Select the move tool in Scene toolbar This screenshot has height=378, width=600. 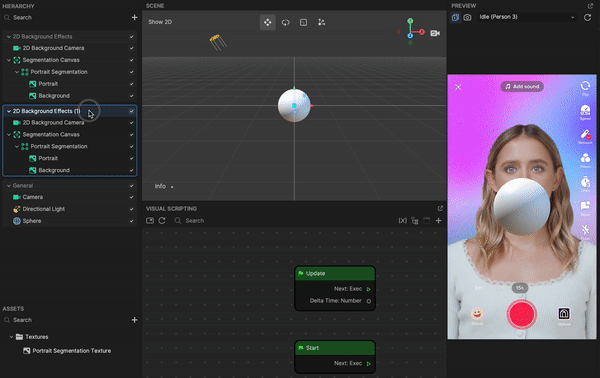[x=267, y=22]
